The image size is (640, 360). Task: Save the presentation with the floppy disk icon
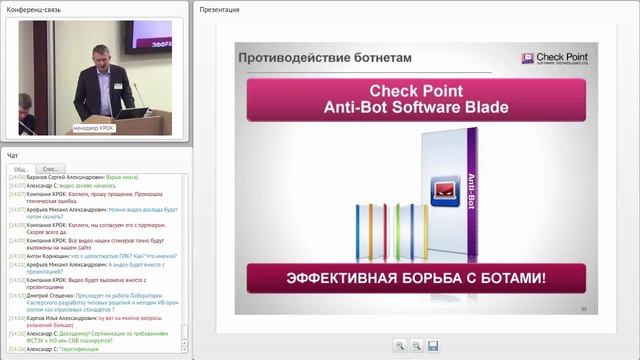pyautogui.click(x=433, y=346)
